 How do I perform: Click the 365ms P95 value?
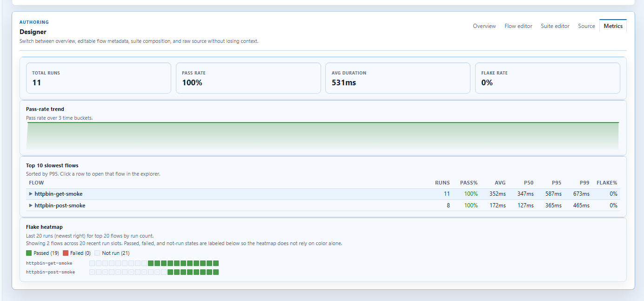pyautogui.click(x=553, y=205)
